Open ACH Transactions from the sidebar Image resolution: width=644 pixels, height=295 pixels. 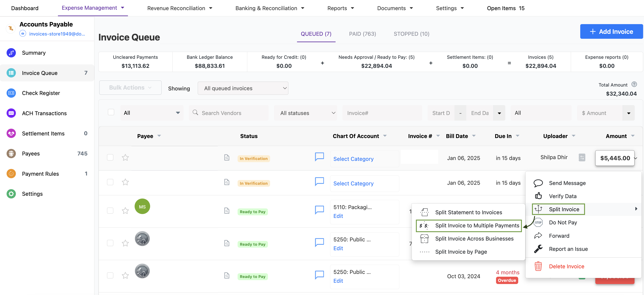tap(44, 113)
